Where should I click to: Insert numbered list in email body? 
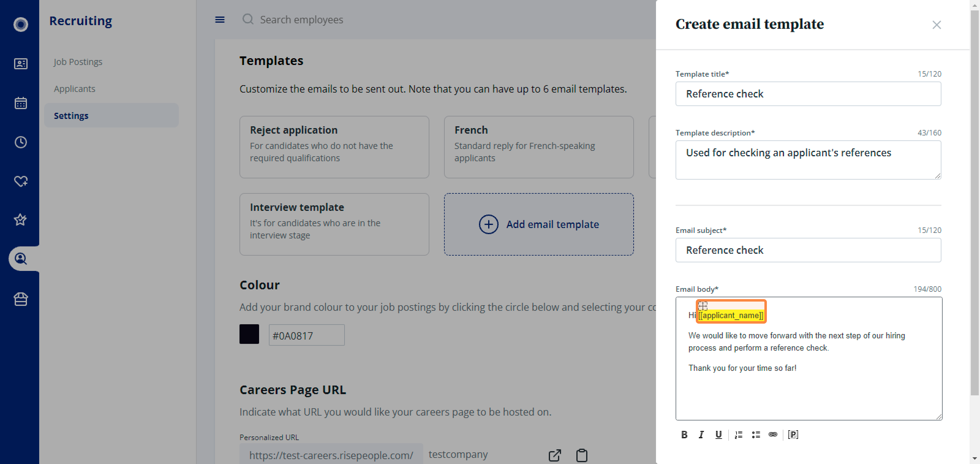738,434
